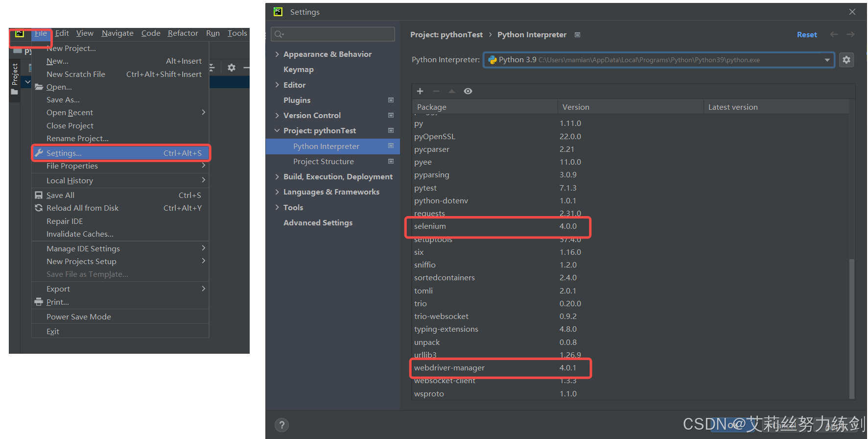Click the project-scope icon beside Plugins
The width and height of the screenshot is (868, 439).
(x=391, y=100)
